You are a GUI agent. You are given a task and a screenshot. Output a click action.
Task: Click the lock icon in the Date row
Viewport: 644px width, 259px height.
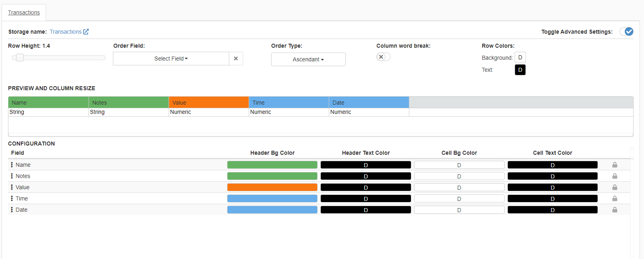point(614,210)
